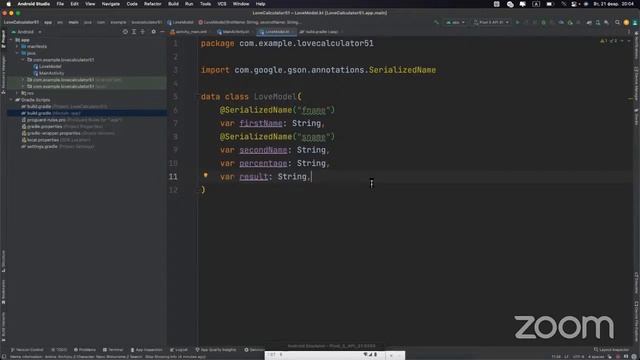Screen dimensions: 640x360
Task: Select the com.example.lovecalculator51 (test) package
Action: pos(67,86)
